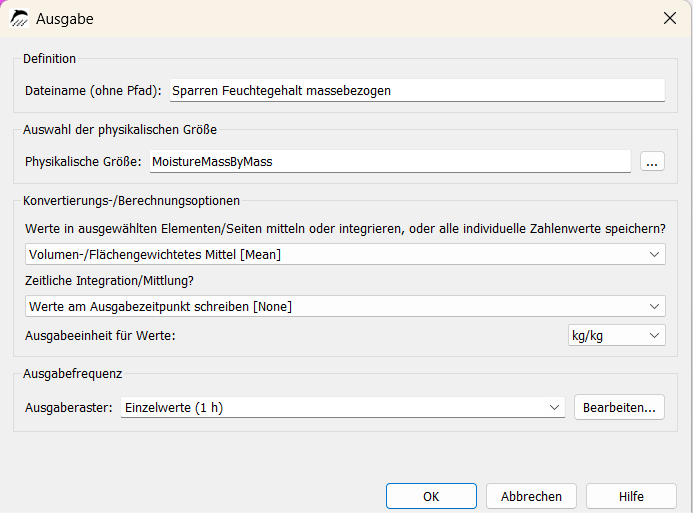
Task: Change the kg/kg output unit dropdown
Action: coord(617,336)
